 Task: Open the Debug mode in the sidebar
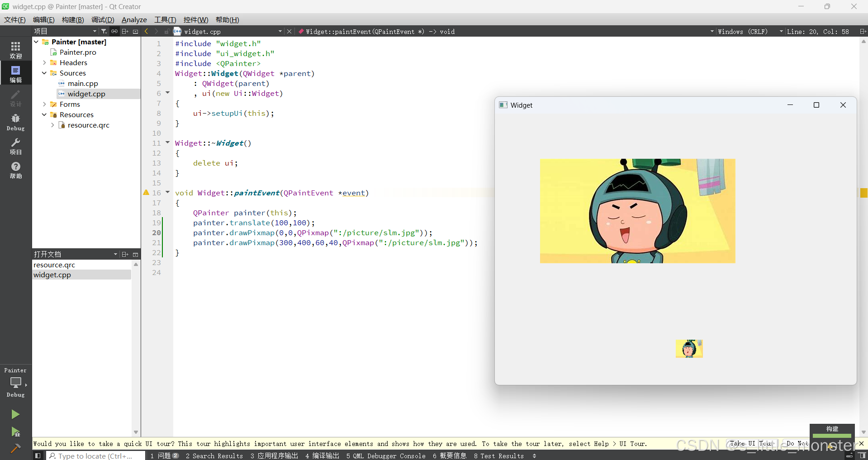pos(16,122)
